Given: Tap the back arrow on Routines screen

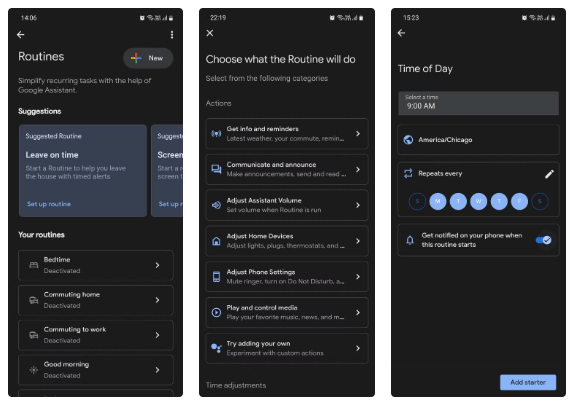Looking at the screenshot, I should [x=21, y=35].
